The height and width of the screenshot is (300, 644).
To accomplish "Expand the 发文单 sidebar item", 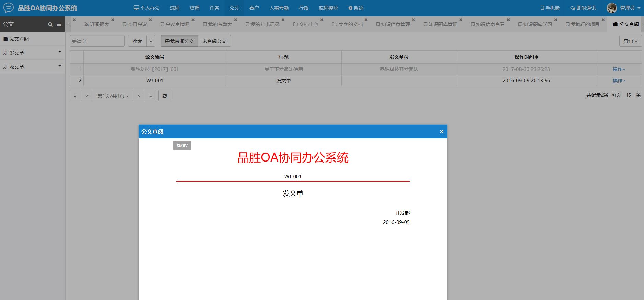I will pyautogui.click(x=32, y=53).
